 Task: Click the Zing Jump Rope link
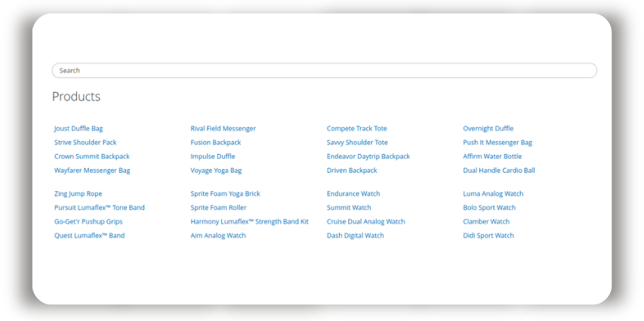pos(78,194)
